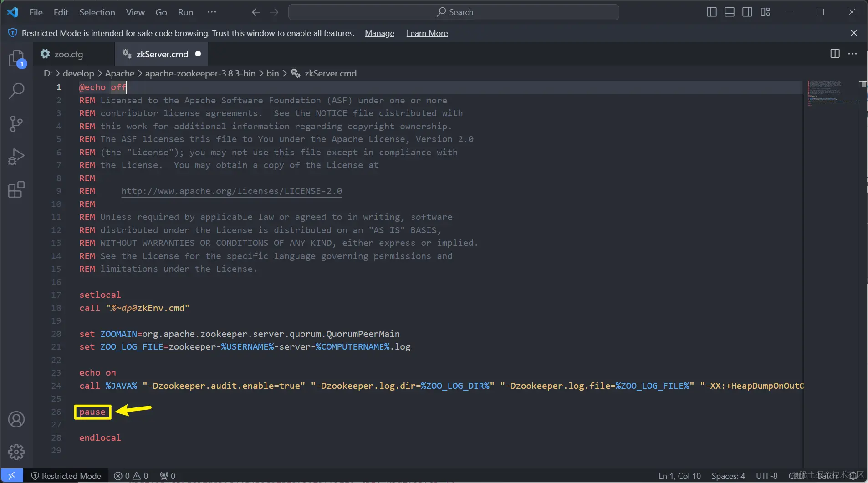The height and width of the screenshot is (483, 868).
Task: Expand the develop breadcrumb
Action: tap(78, 73)
